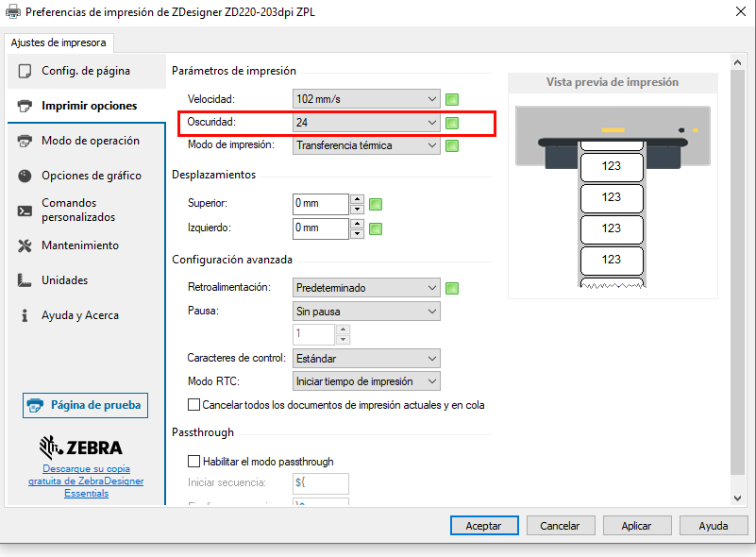Screen dimensions: 756x557
Task: Increase the Superior offset with up arrow
Action: (x=357, y=198)
